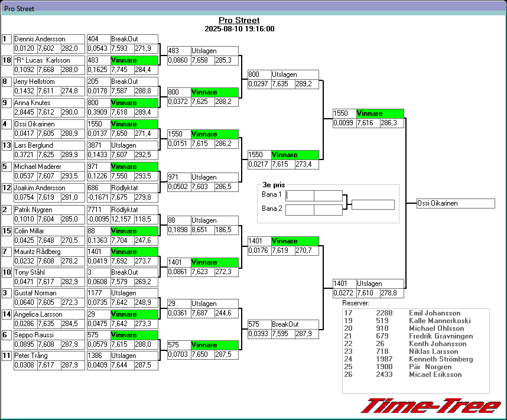Screen dimensions: 507x420
Task: Click the Mauritz Rådberg name cell
Action: (49, 252)
